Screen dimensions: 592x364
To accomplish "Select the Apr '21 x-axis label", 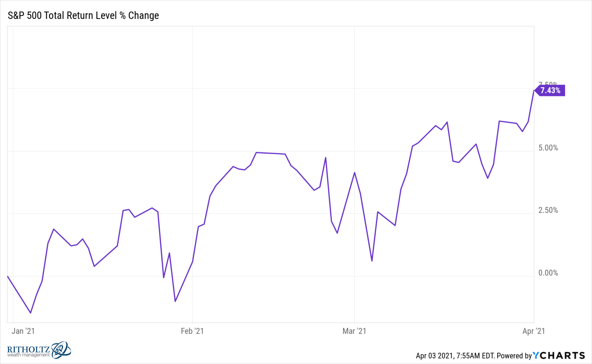I will (x=533, y=331).
